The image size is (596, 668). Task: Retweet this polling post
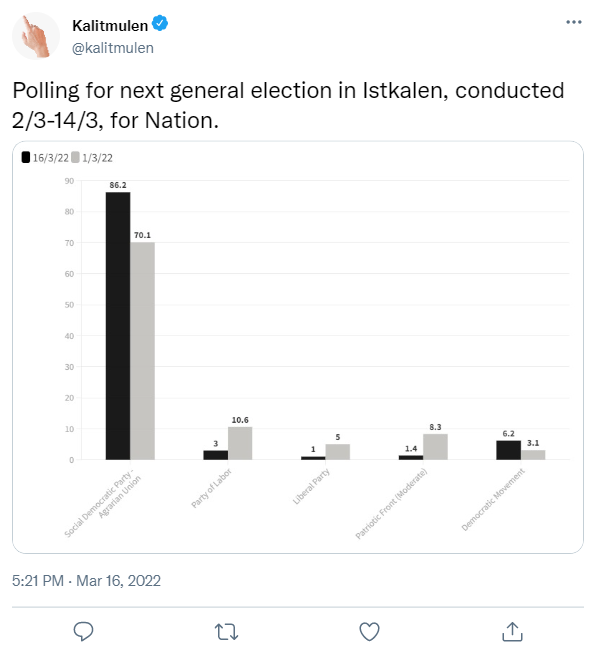226,631
